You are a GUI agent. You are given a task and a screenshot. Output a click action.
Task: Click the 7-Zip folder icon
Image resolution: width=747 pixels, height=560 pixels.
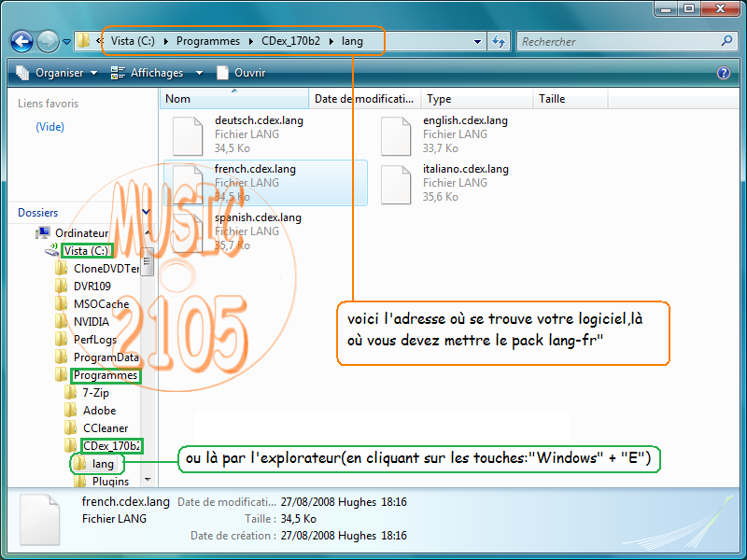pyautogui.click(x=71, y=392)
